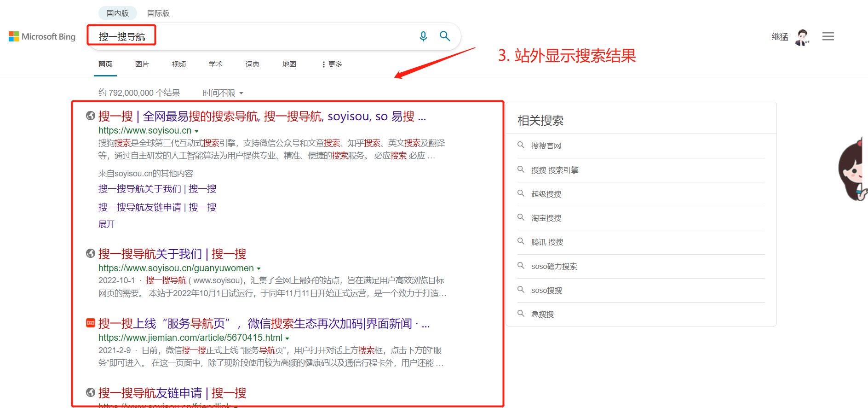
Task: Select the 视频 videos tab
Action: pyautogui.click(x=179, y=64)
